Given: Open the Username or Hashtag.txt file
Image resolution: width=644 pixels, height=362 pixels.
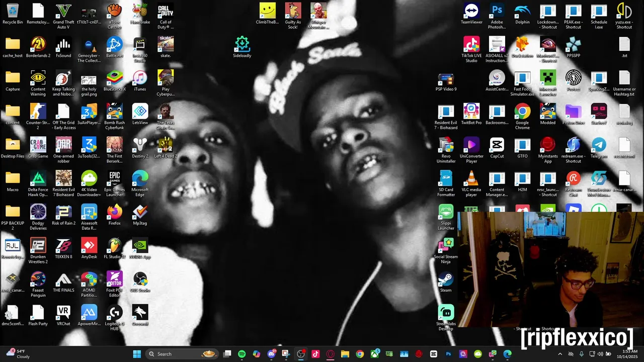Looking at the screenshot, I should click(624, 83).
